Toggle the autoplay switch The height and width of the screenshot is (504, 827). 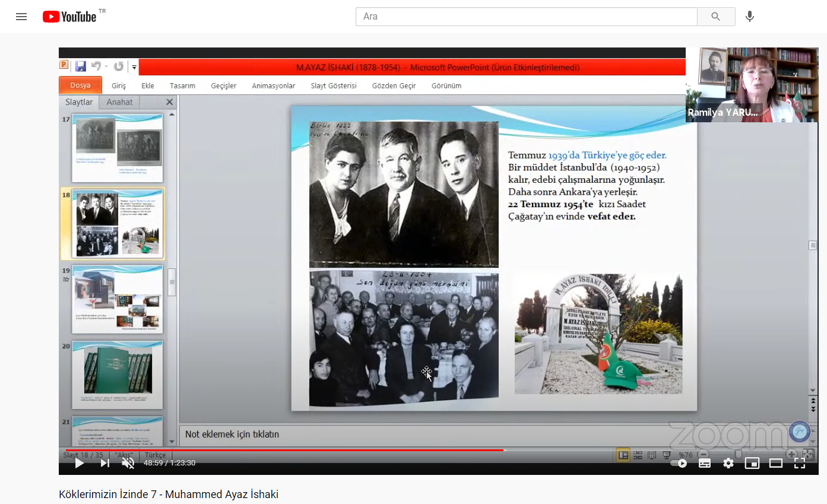[x=679, y=463]
